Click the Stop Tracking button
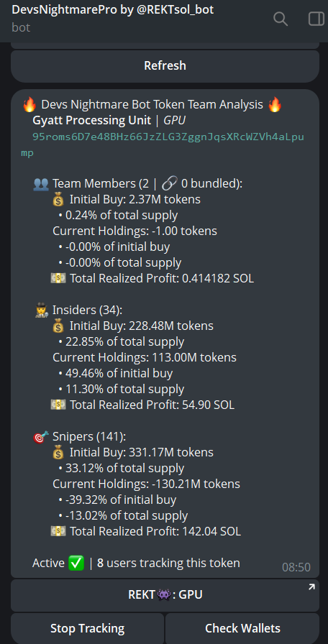This screenshot has width=328, height=644. point(87,628)
